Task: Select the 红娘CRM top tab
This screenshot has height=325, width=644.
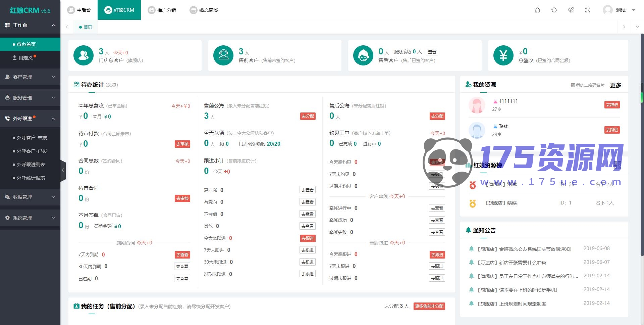Action: (x=119, y=10)
